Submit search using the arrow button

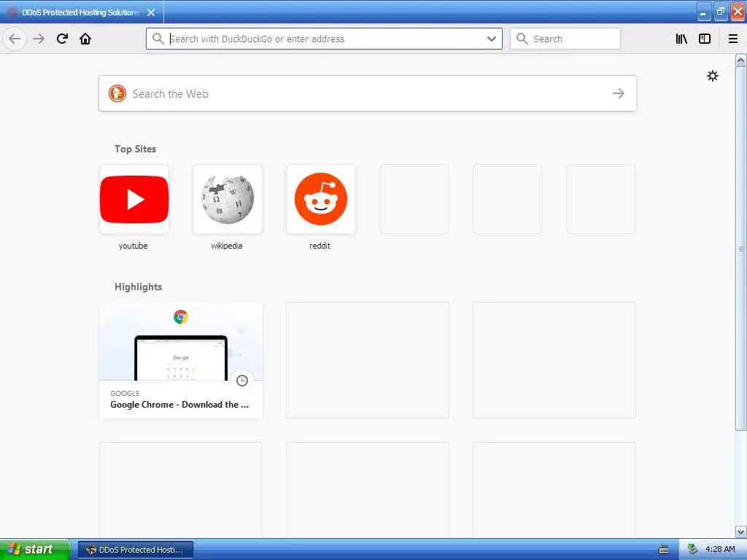pos(619,93)
